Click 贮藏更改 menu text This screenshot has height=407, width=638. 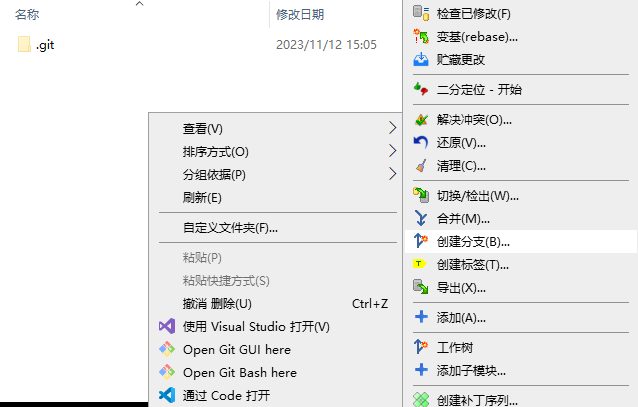point(461,59)
